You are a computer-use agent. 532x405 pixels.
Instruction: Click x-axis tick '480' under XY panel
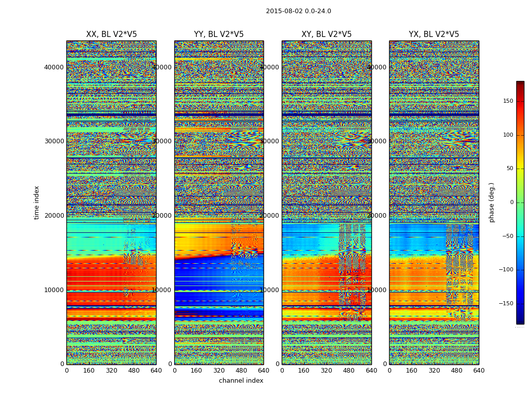[x=349, y=371]
